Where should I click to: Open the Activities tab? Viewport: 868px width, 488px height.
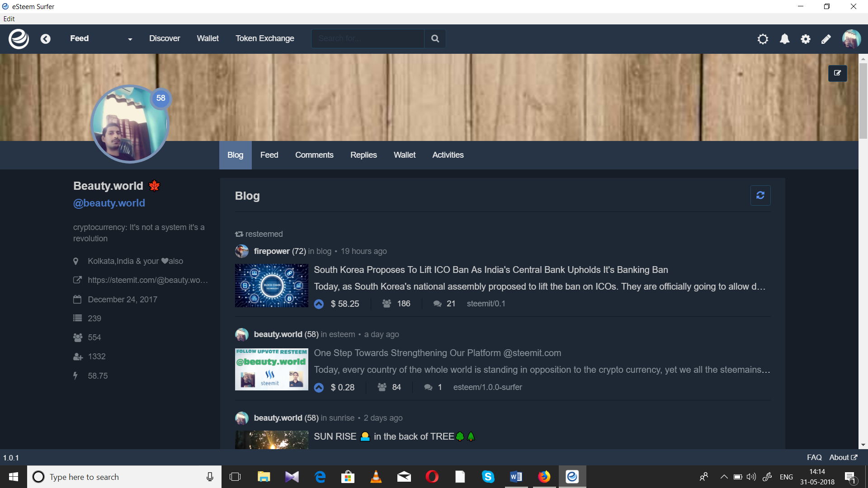[x=448, y=155]
